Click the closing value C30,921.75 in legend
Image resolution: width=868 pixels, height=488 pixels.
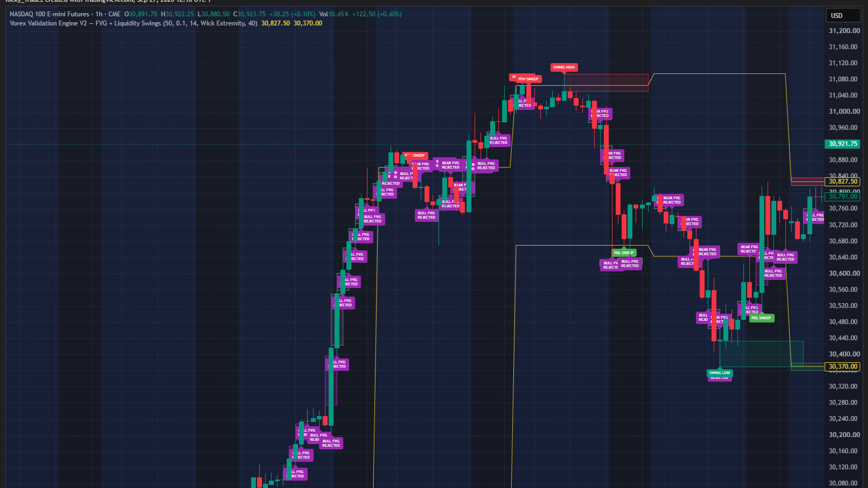coord(250,14)
